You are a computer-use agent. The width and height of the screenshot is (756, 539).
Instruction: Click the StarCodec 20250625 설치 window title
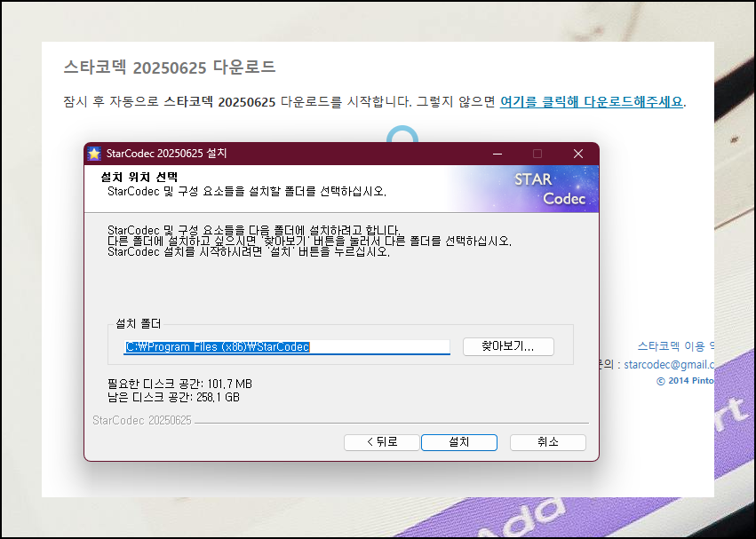click(166, 154)
